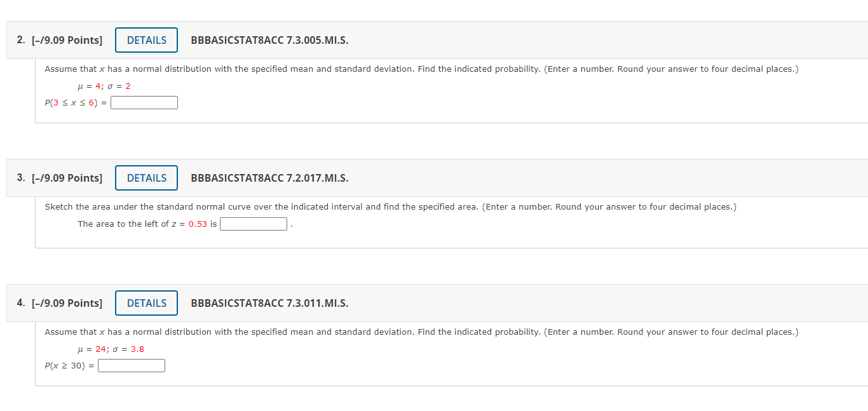The width and height of the screenshot is (868, 411).
Task: Click the BBBASICSTAT8ACC 7.2.017.MI.S. title link
Action: click(x=269, y=177)
